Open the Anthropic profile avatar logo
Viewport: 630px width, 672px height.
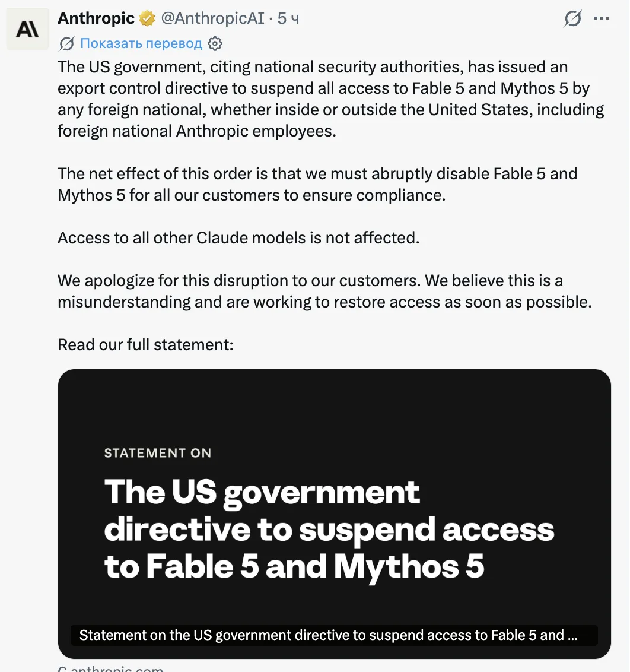tap(27, 29)
